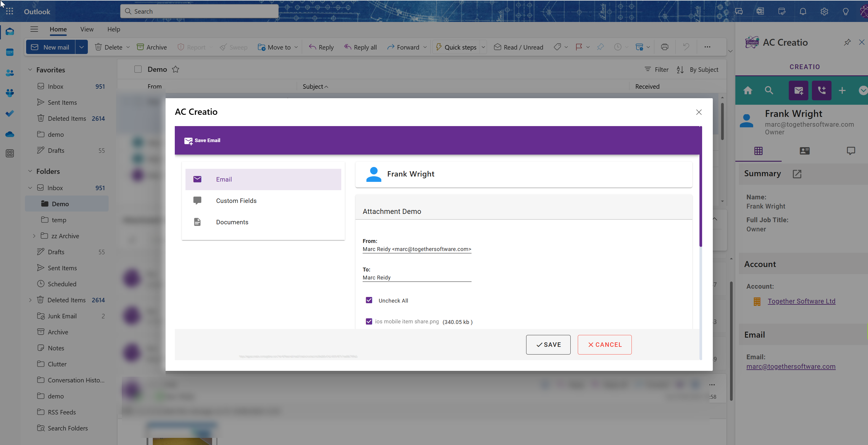Uncheck ios mobile item share.png attachment

369,321
